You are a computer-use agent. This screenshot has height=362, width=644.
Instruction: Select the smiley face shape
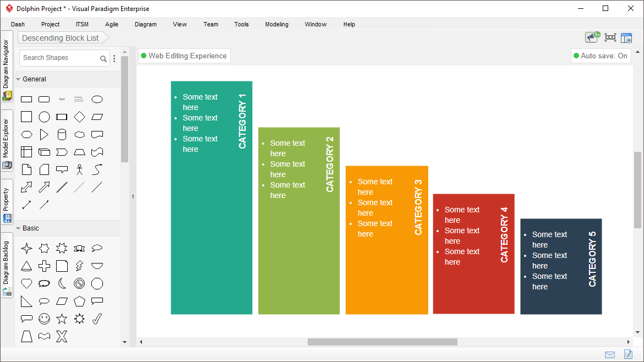(x=44, y=319)
